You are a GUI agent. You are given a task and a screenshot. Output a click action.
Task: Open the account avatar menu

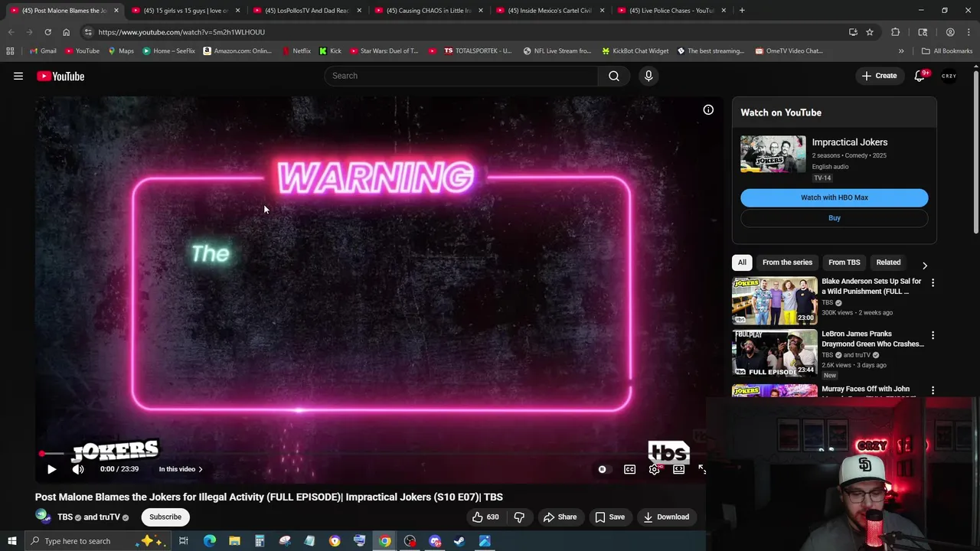(949, 76)
